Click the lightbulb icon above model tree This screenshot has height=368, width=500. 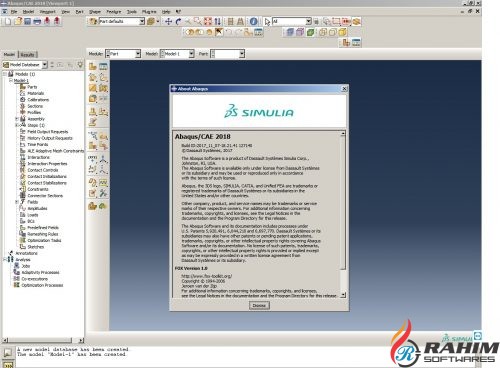80,65
